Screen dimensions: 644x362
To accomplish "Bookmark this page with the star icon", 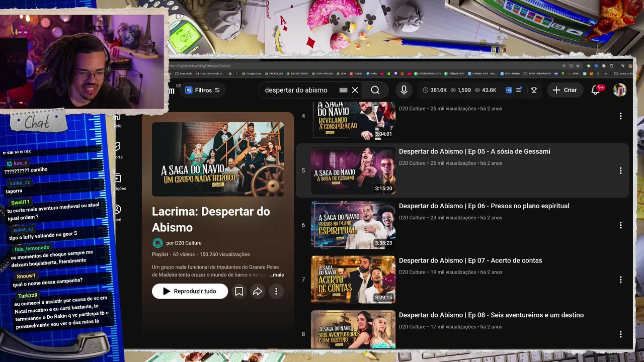I will click(578, 65).
